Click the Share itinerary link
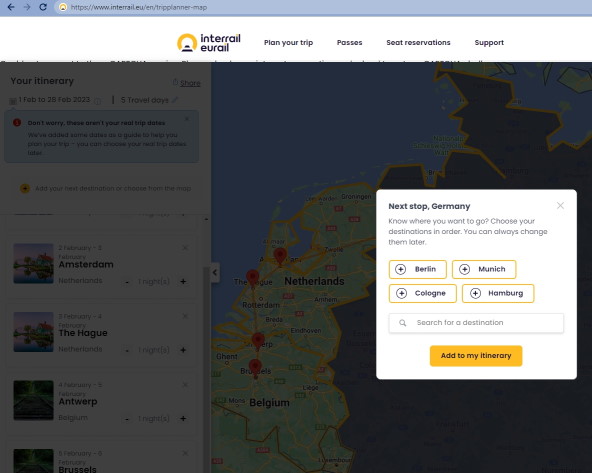Screen dimensions: 592x473 pos(190,83)
